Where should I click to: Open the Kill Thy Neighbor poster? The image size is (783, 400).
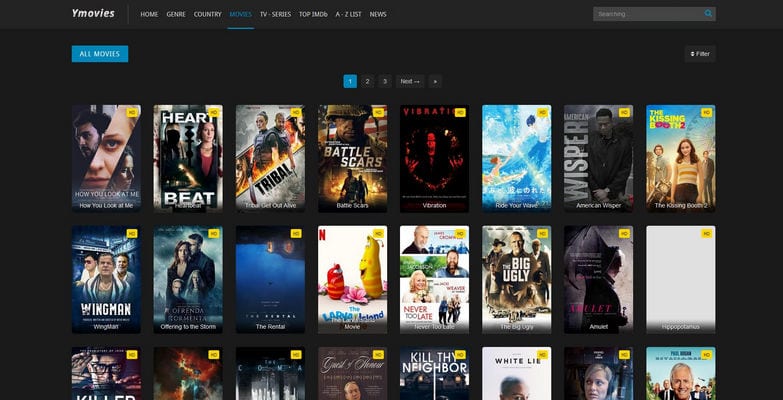(434, 374)
